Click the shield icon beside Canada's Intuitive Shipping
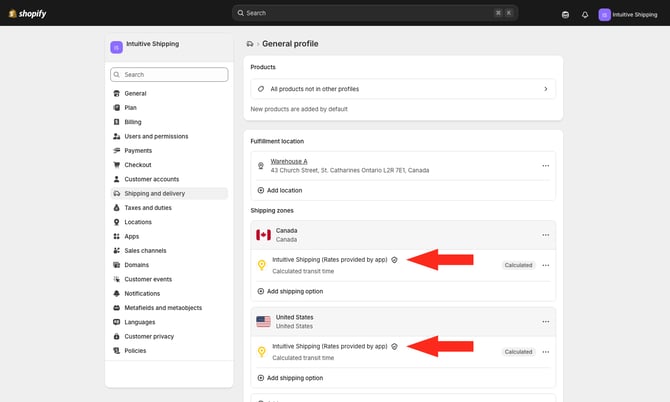 pos(394,260)
